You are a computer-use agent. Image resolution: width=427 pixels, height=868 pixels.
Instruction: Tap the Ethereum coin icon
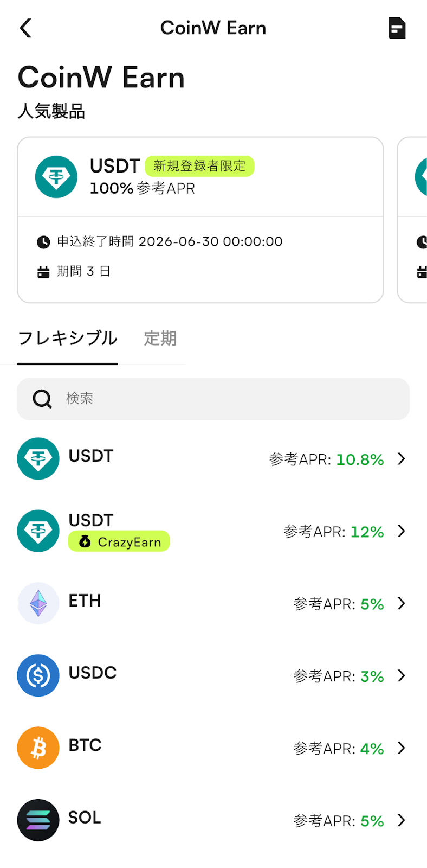pos(38,603)
